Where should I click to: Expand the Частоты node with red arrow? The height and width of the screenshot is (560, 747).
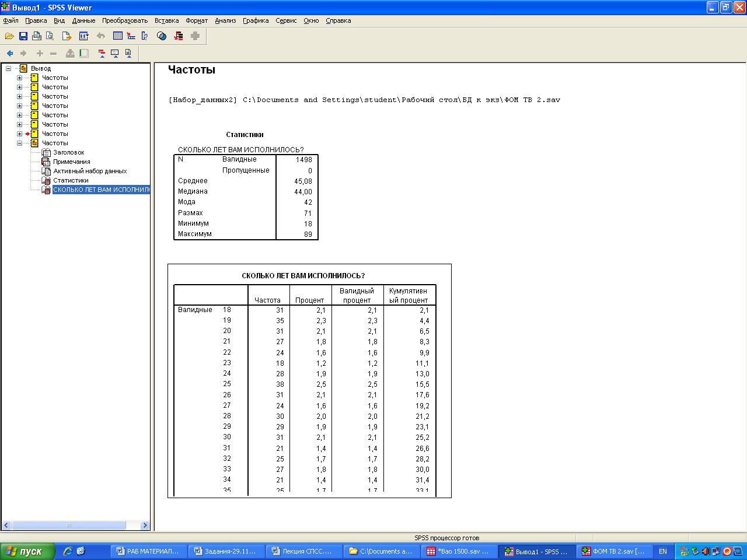pyautogui.click(x=19, y=134)
